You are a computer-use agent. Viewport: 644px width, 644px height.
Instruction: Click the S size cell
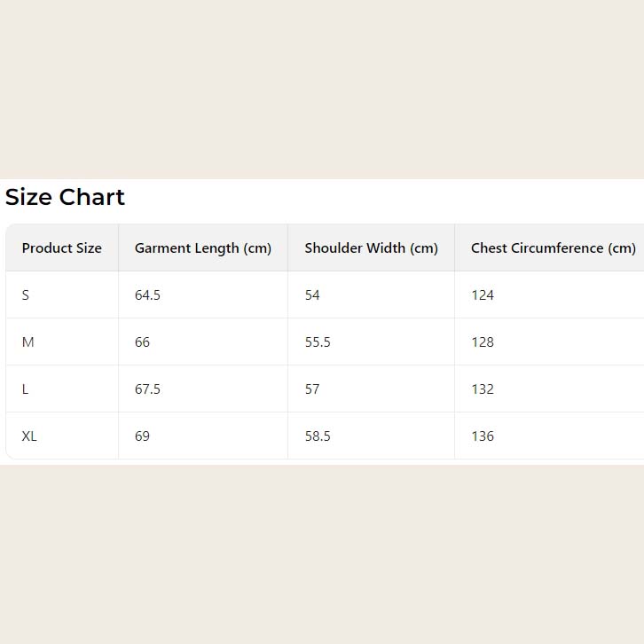[26, 295]
